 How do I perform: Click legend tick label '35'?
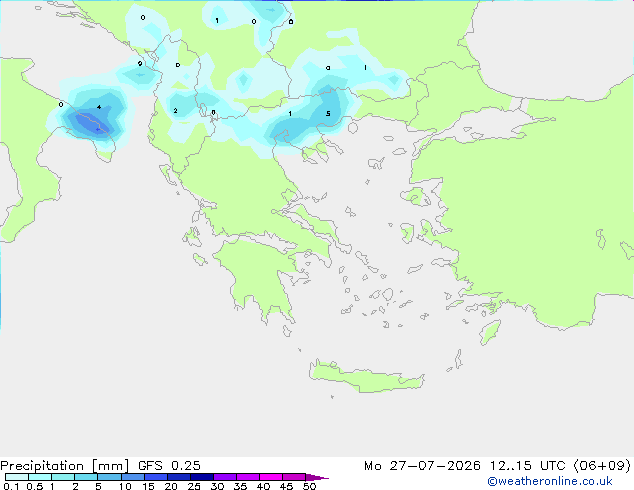click(x=240, y=486)
